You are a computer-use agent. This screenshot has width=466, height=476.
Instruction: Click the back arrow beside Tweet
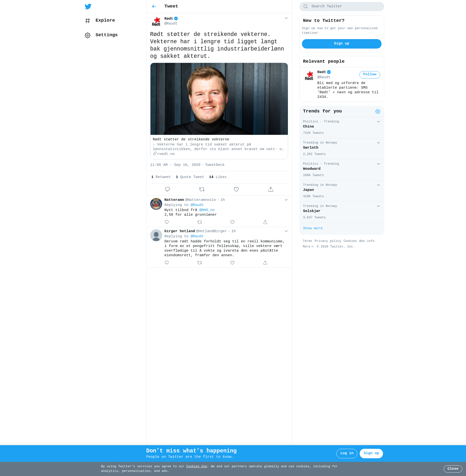tap(154, 6)
